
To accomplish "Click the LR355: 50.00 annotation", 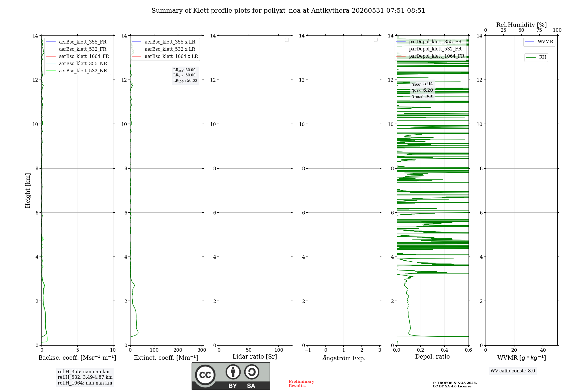I will (184, 70).
